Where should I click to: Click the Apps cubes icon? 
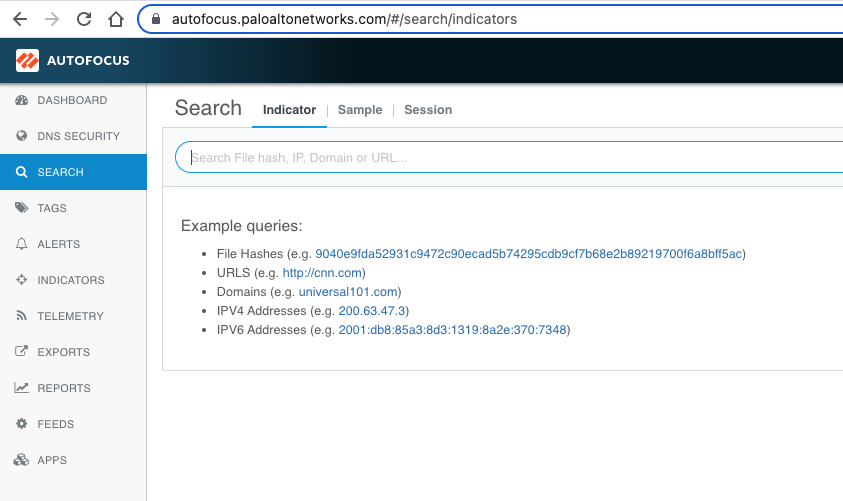[22, 460]
